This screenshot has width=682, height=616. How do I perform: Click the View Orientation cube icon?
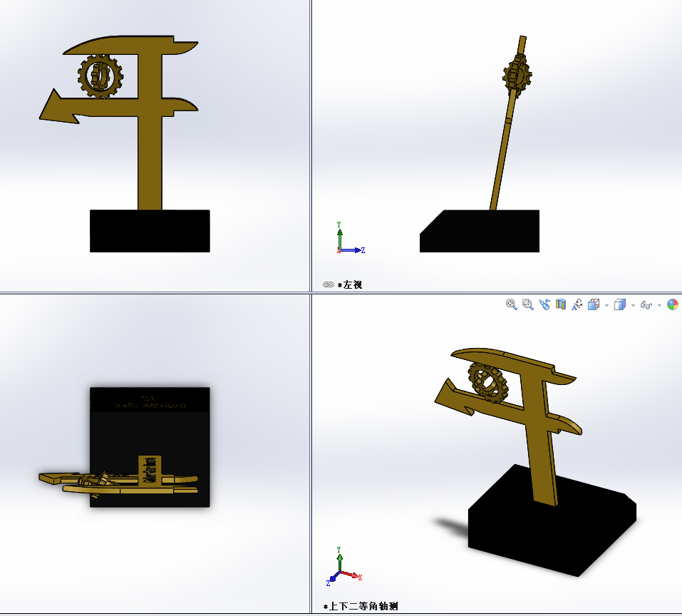(594, 304)
